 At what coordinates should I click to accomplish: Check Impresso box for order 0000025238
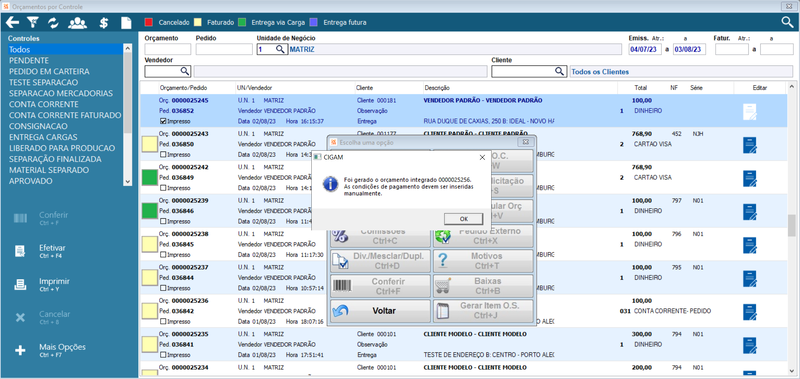163,255
